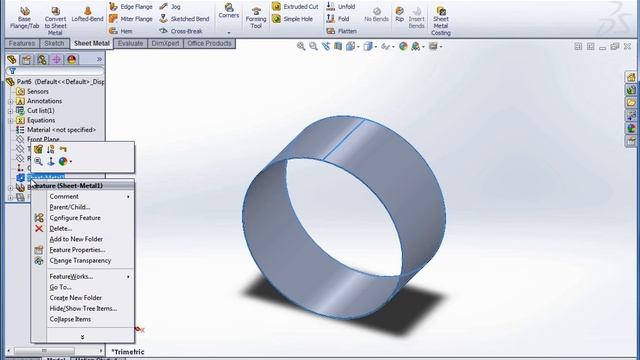This screenshot has width=640, height=360.
Task: Choose Change Transparency menu entry
Action: [80, 260]
